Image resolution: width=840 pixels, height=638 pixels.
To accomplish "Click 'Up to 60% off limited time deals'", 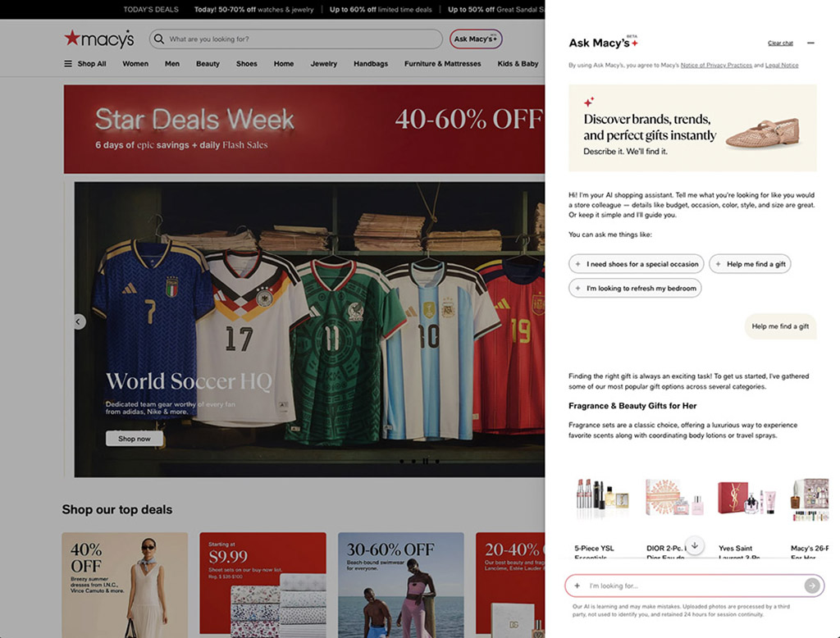I will [381, 10].
